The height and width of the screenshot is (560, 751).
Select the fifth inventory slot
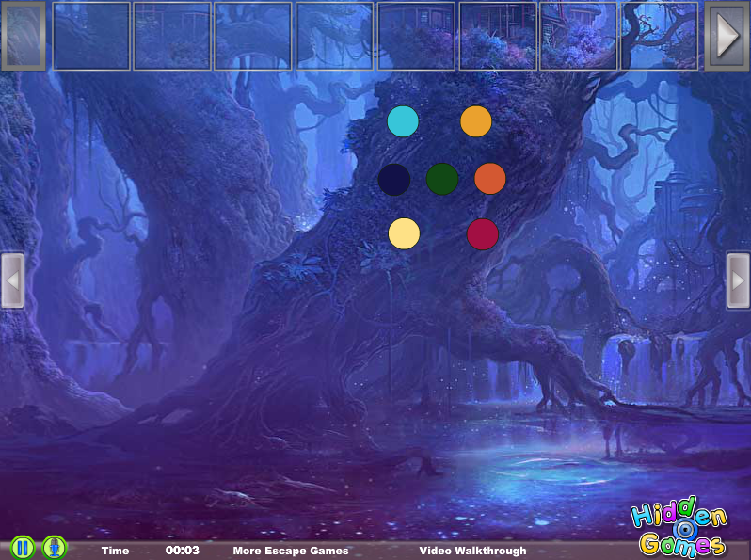[x=416, y=37]
